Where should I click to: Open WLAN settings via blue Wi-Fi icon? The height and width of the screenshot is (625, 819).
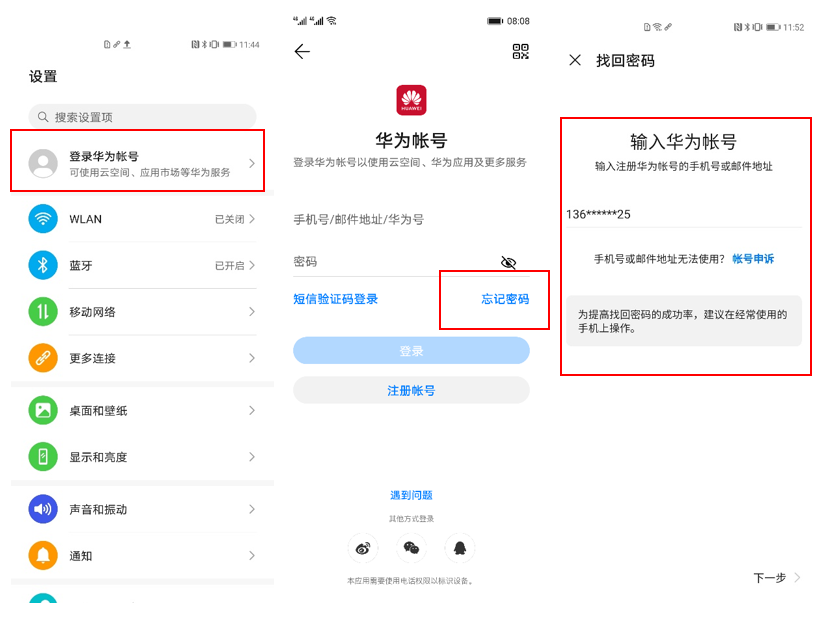pos(43,219)
